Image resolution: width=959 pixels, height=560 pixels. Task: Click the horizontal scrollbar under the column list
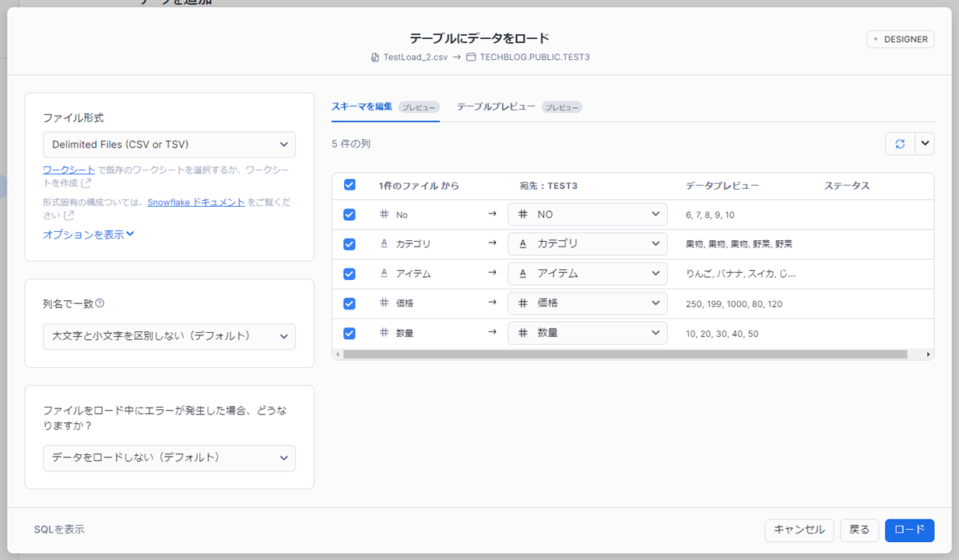pos(624,354)
